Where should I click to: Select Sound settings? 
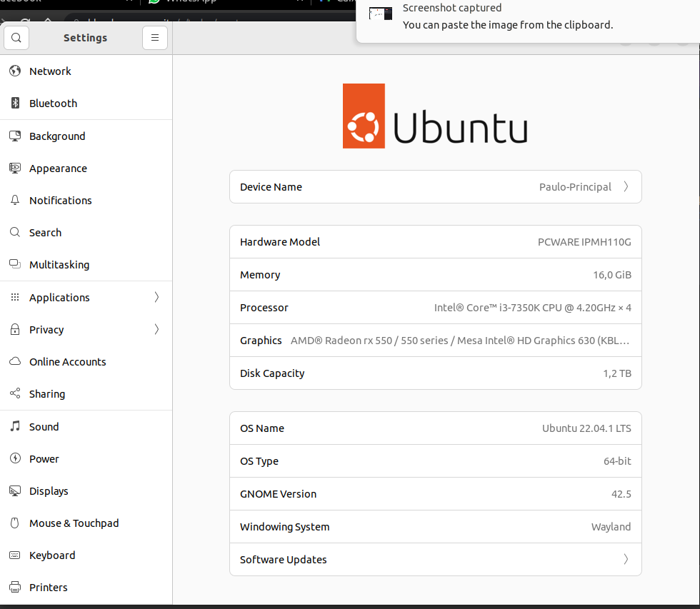pyautogui.click(x=86, y=426)
